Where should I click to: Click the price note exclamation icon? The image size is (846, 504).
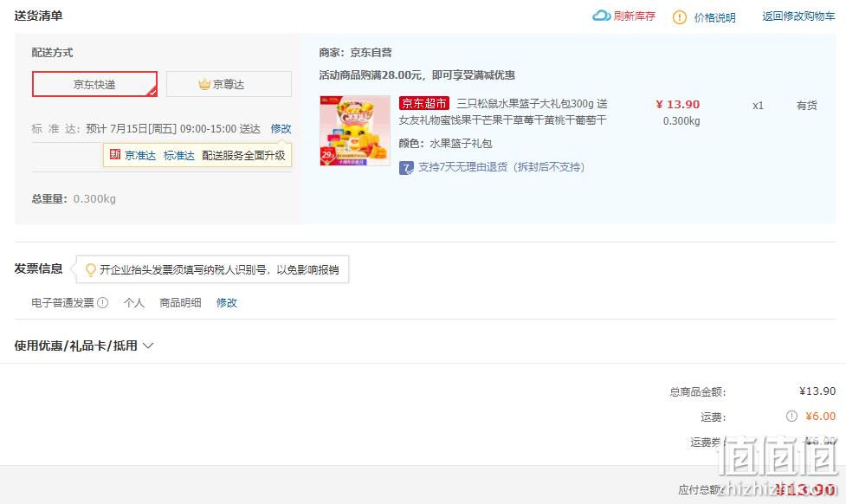point(679,17)
